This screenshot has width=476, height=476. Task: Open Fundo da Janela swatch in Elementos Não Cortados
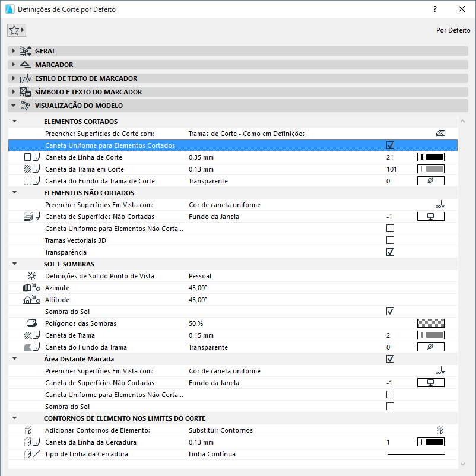(431, 217)
